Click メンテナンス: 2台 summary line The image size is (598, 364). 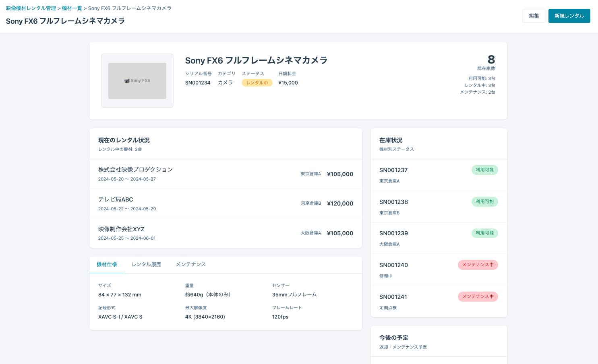pos(478,92)
